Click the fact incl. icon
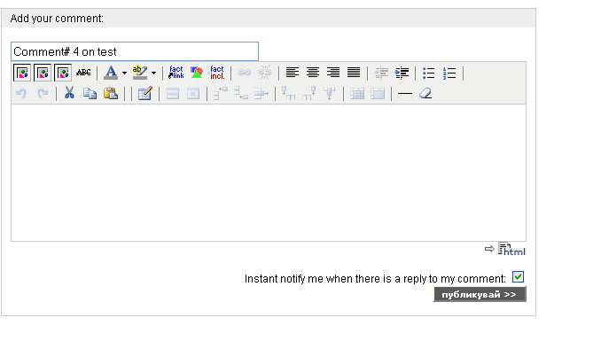Viewport: 601px width, 364px height. [217, 73]
